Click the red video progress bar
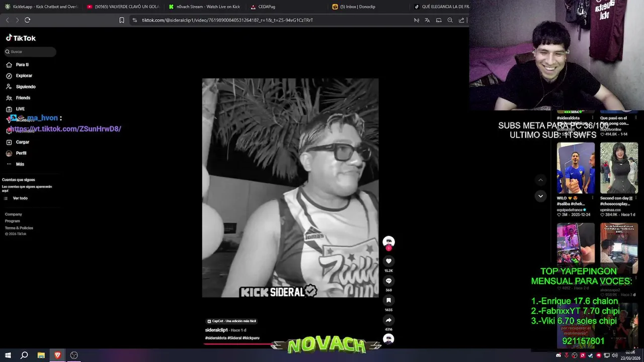644x362 pixels. 238,344
